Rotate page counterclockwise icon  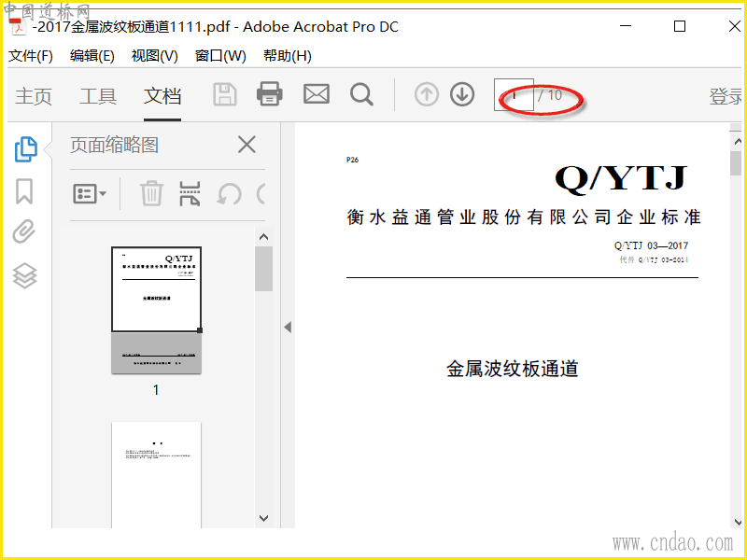(x=229, y=194)
